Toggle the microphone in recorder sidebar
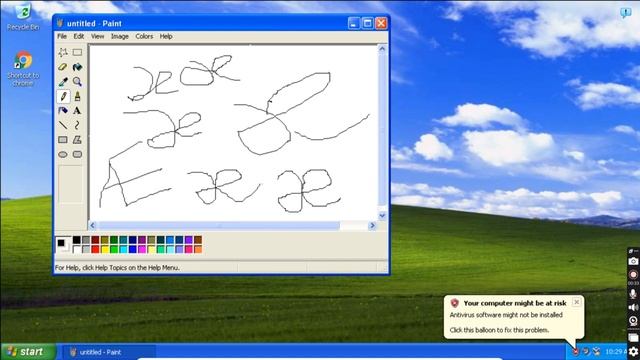The image size is (640, 360). coord(633,293)
